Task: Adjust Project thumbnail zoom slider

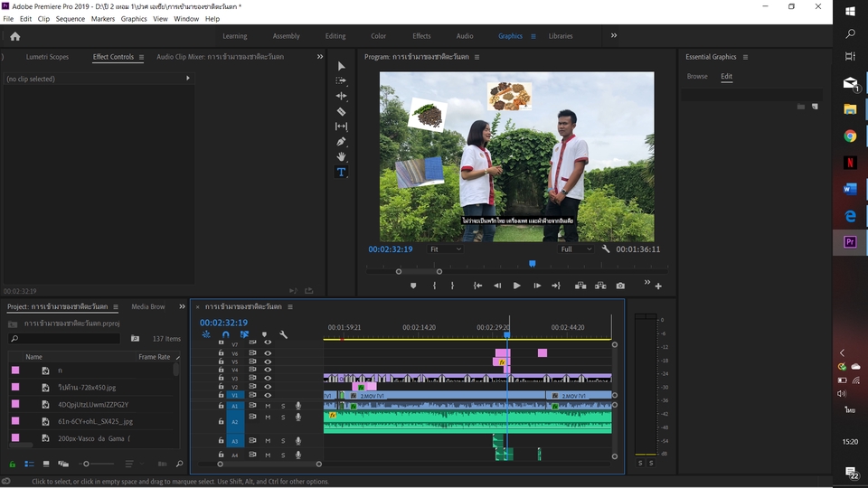Action: point(86,464)
